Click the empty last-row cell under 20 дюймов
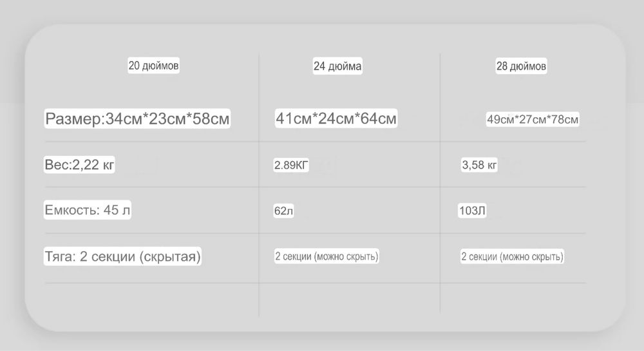Screen dimensions: 644x351 click(152, 299)
